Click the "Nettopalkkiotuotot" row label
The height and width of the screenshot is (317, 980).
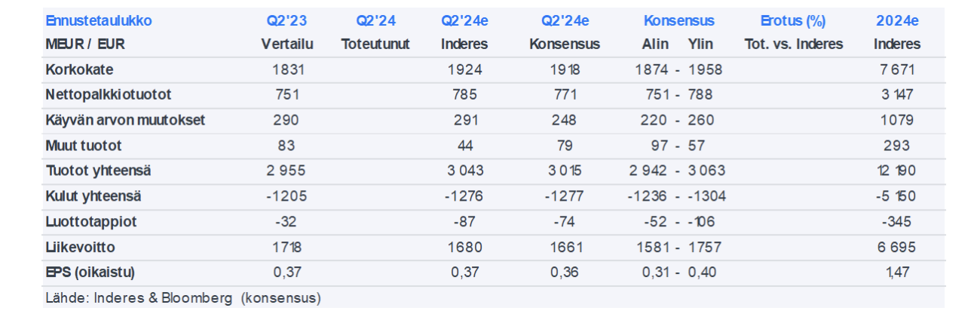click(108, 95)
